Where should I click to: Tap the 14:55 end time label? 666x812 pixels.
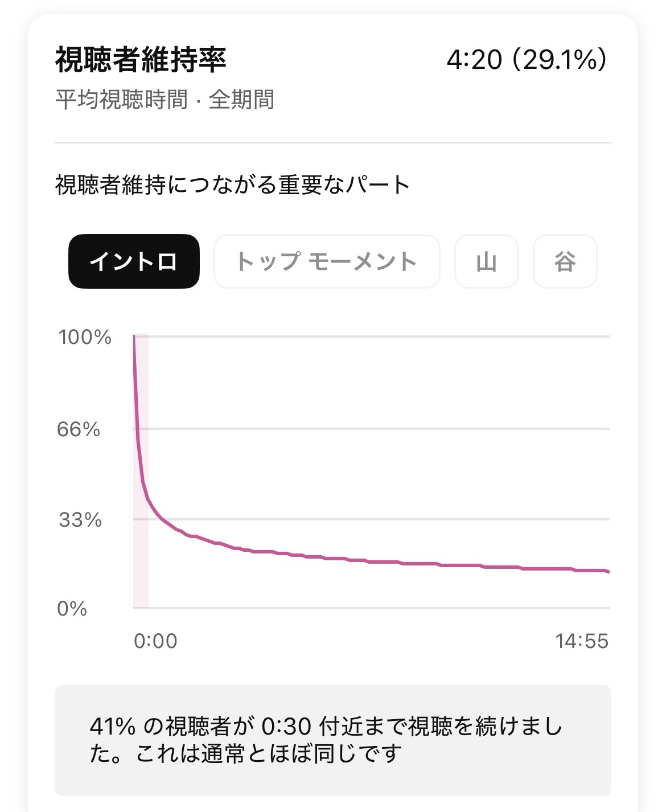point(582,641)
